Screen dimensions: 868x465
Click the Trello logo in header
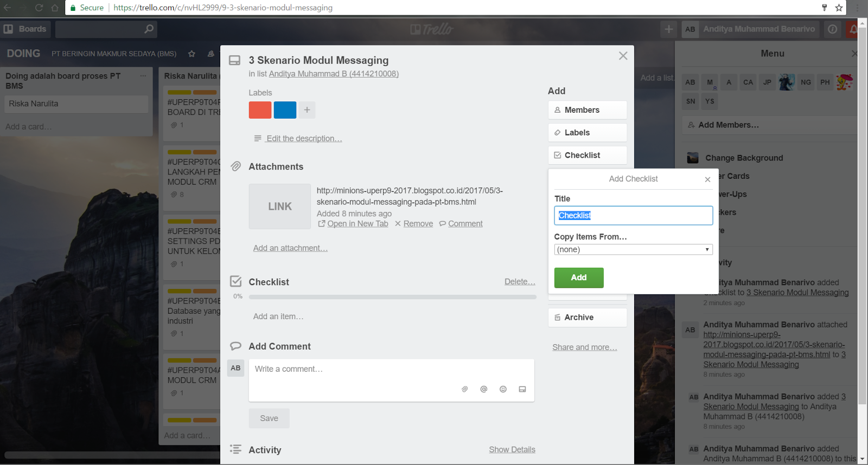click(x=432, y=29)
